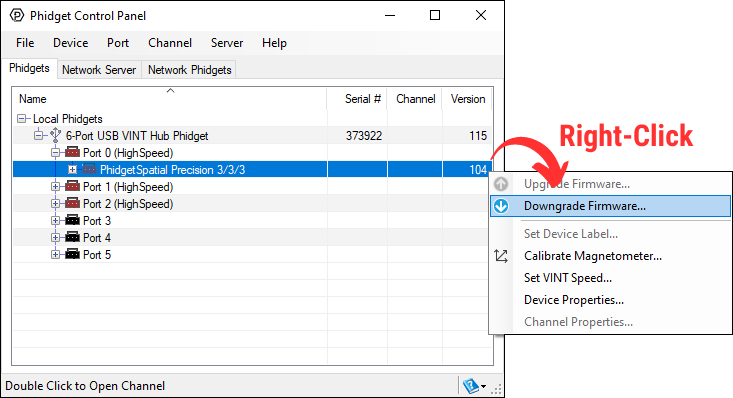
Task: Switch to the Network Phidgets tab
Action: click(189, 70)
